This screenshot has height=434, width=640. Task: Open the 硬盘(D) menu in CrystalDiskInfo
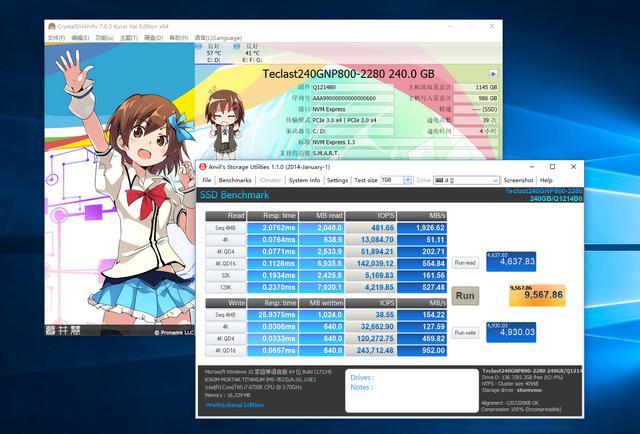tap(153, 38)
